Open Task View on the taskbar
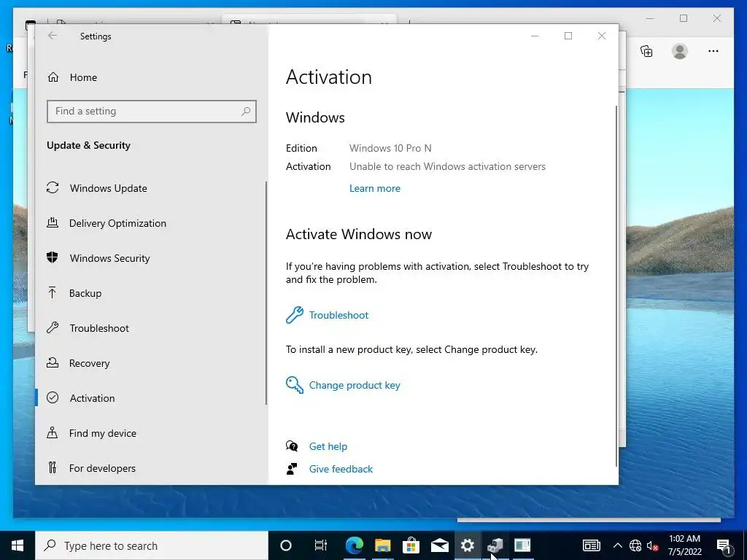Viewport: 747px width, 560px height. tap(321, 545)
